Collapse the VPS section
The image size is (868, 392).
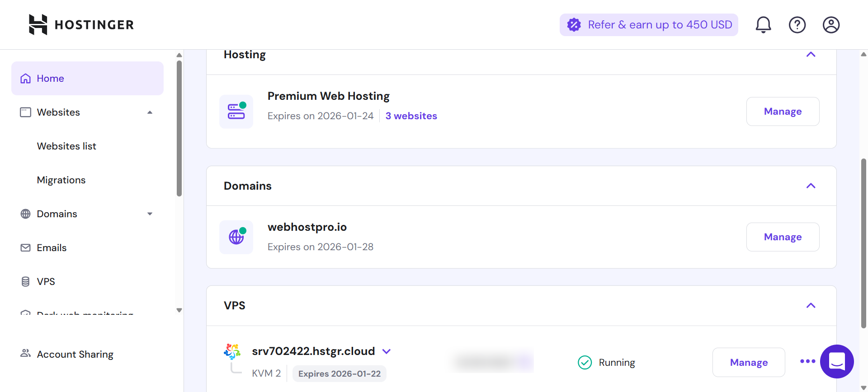(x=811, y=305)
